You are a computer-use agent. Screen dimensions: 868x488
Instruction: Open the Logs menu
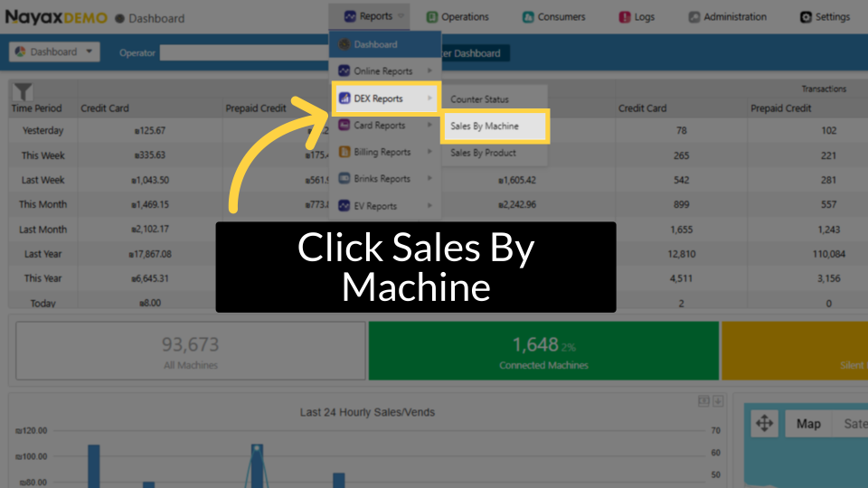tap(637, 17)
